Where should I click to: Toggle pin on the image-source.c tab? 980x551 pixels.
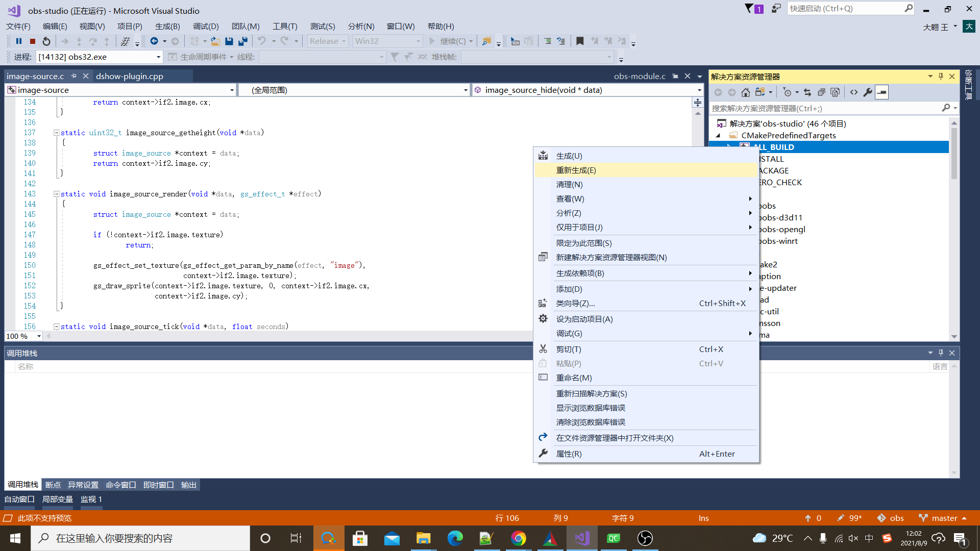click(x=74, y=76)
